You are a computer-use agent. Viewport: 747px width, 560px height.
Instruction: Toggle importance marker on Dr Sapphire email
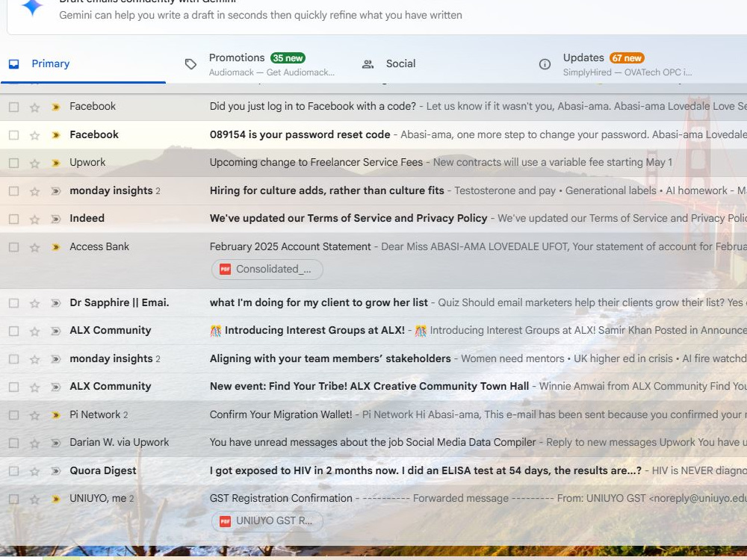(x=56, y=303)
